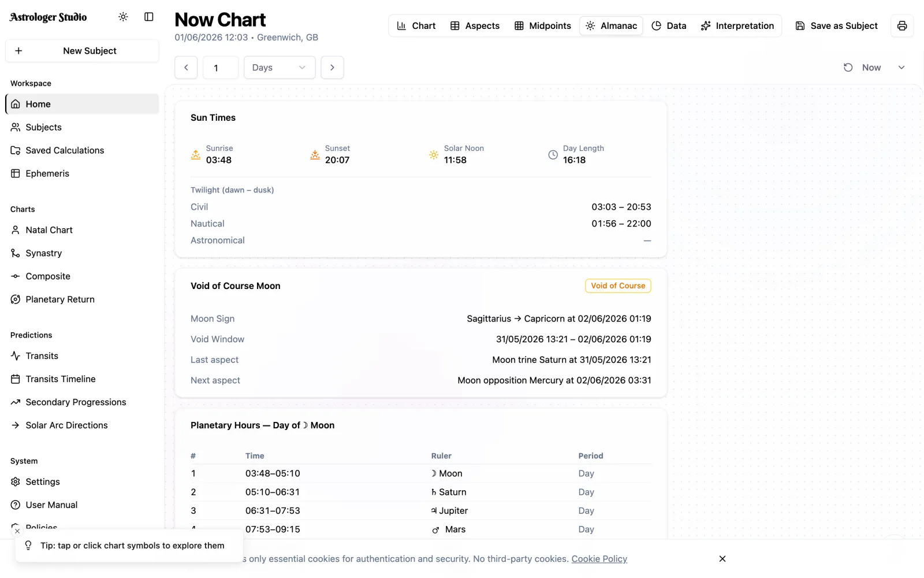Click the Synastry icon
This screenshot has height=578, width=924.
pyautogui.click(x=16, y=253)
